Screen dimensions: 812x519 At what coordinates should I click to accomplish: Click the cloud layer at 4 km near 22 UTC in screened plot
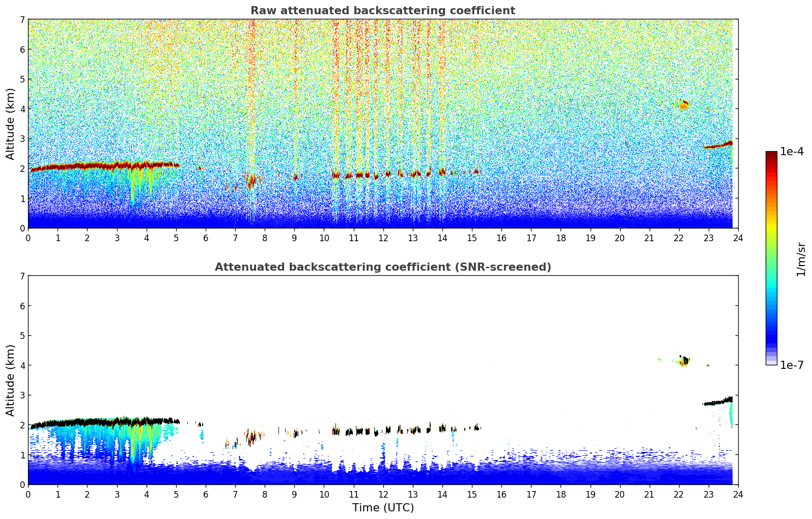(x=683, y=361)
